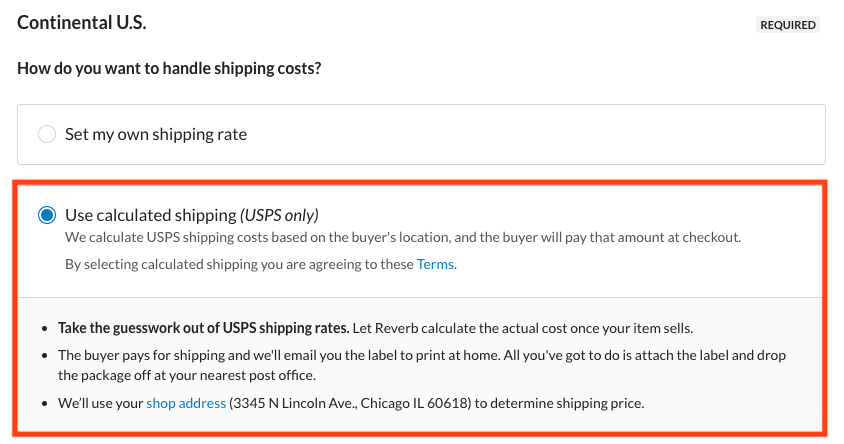This screenshot has height=444, width=844.
Task: Click the "By selecting calculated shipping" agreement text
Action: coord(240,264)
